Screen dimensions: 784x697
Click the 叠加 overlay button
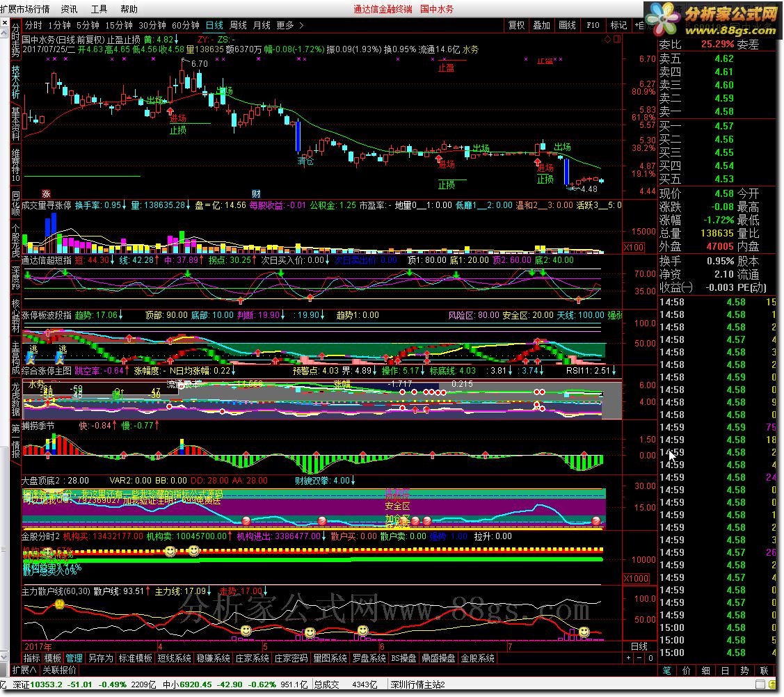[x=541, y=25]
